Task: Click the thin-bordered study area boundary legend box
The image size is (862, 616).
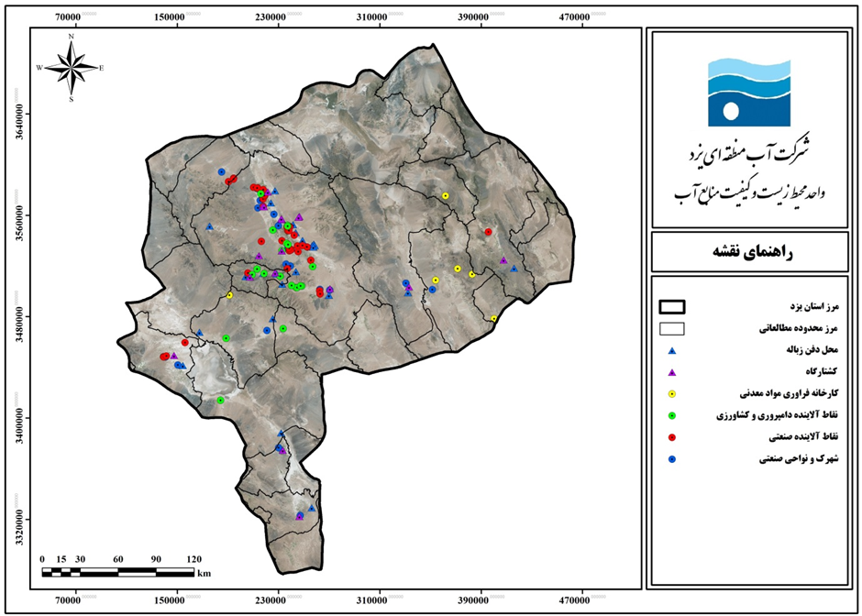Action: 673,327
